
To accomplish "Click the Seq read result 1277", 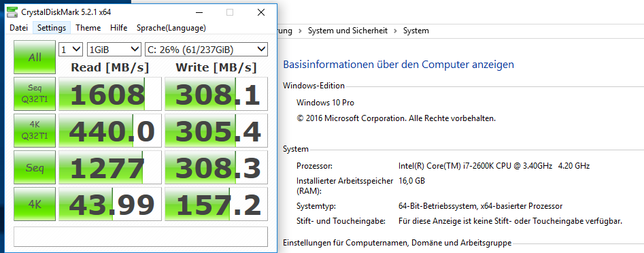I will coord(110,167).
